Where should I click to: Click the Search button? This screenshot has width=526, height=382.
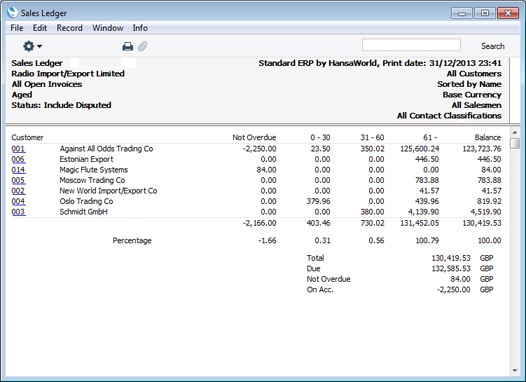click(492, 46)
